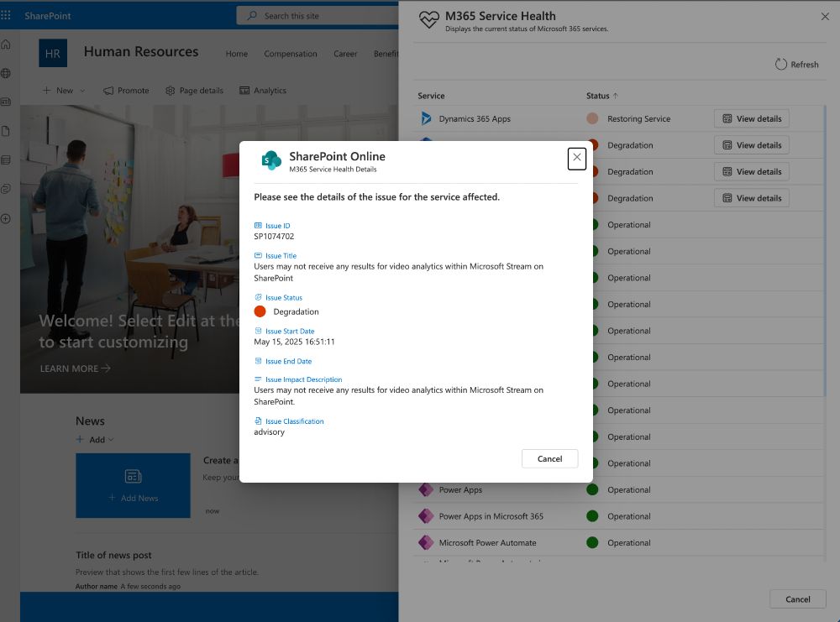Click the Issue ID label icon

point(258,225)
